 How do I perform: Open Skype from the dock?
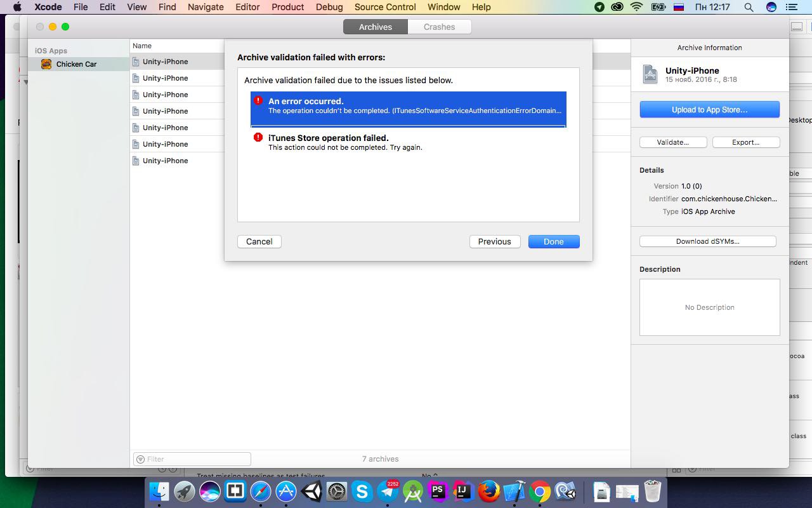click(x=362, y=491)
